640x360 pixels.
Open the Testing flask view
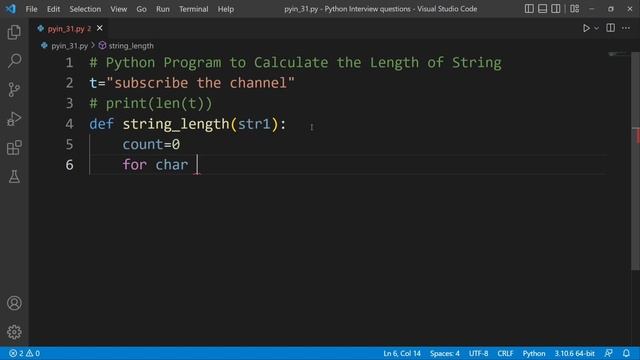tap(14, 176)
